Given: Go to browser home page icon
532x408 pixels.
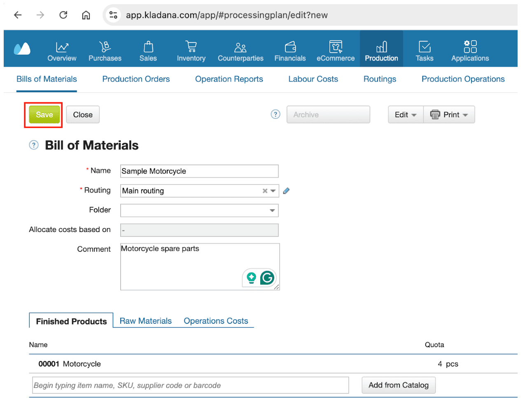Looking at the screenshot, I should pyautogui.click(x=86, y=15).
